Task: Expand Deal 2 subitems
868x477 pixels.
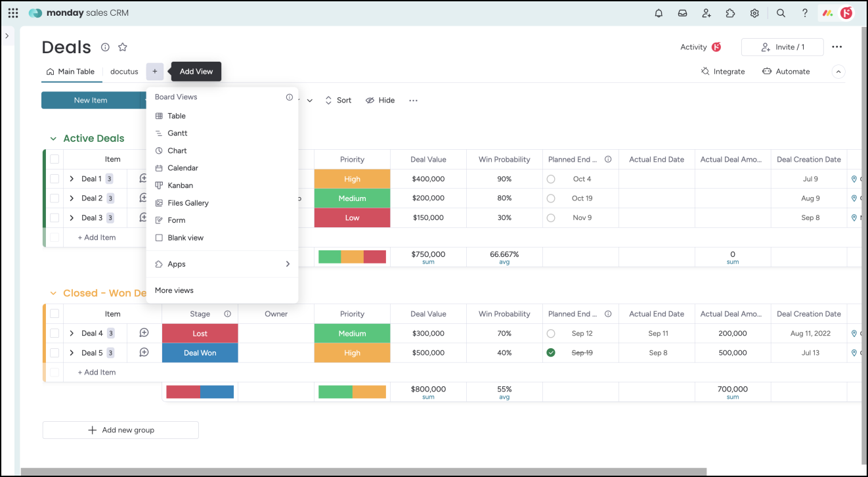Action: point(72,198)
